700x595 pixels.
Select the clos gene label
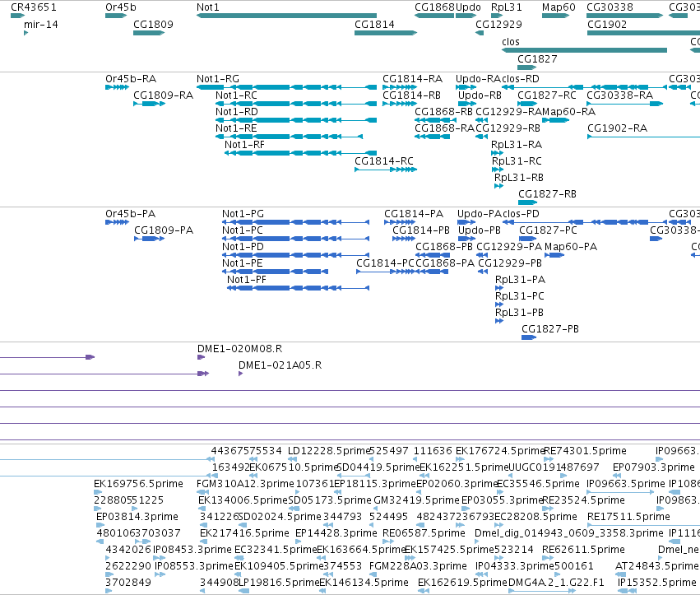coord(511,41)
